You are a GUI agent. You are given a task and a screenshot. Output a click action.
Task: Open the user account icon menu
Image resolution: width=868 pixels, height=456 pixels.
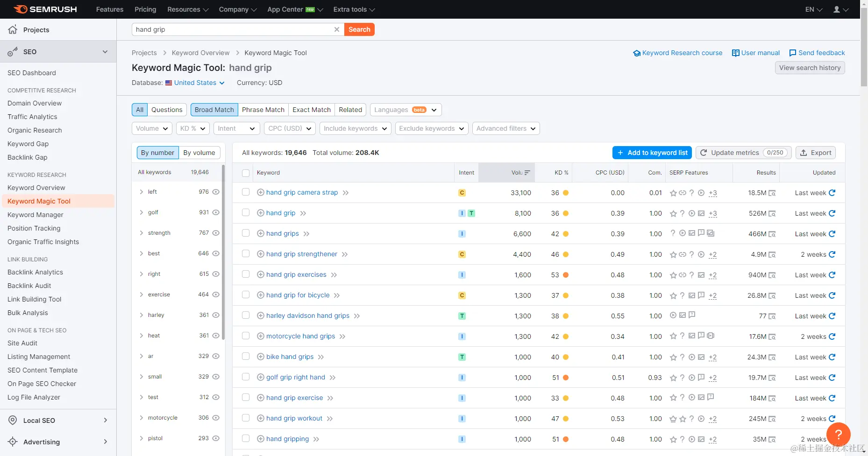(x=840, y=9)
